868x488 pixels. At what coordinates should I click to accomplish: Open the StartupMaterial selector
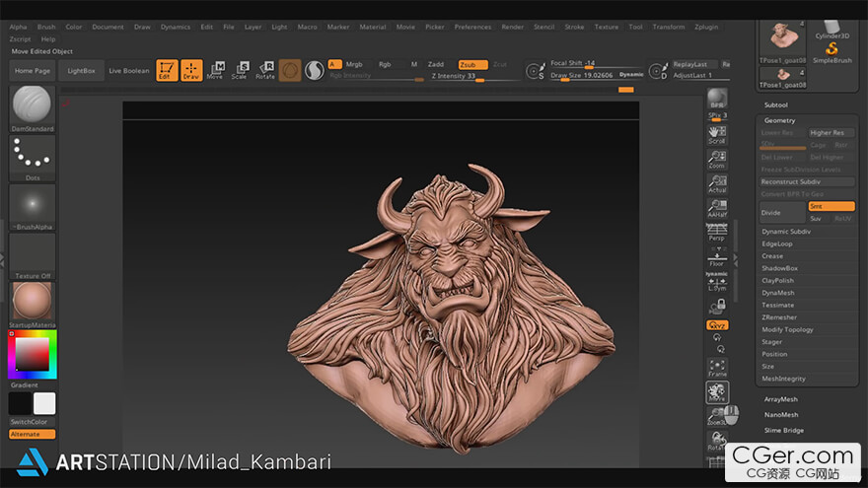[x=33, y=305]
